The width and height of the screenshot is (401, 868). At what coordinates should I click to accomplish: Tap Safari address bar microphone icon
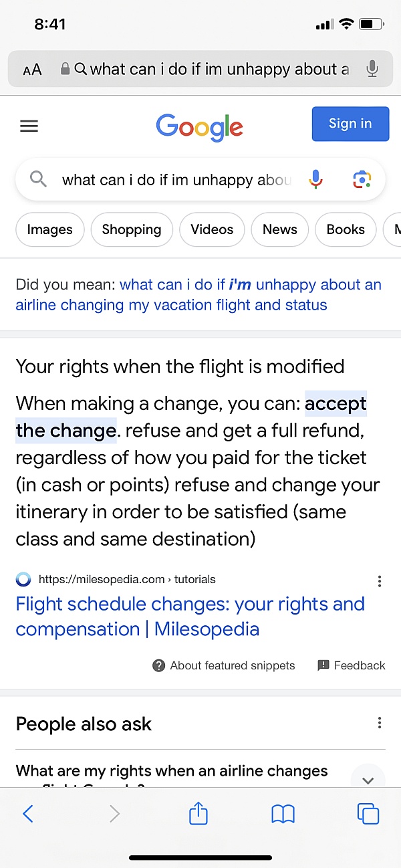point(372,69)
